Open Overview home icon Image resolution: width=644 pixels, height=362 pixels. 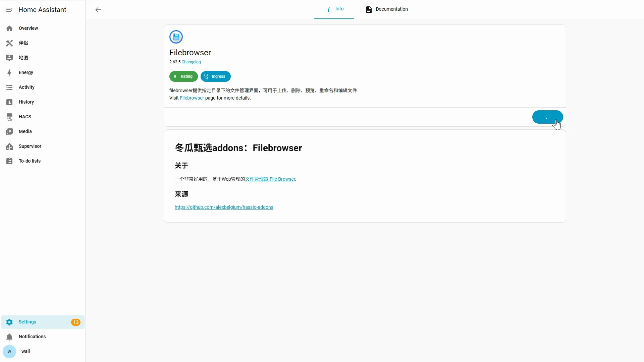[9, 28]
